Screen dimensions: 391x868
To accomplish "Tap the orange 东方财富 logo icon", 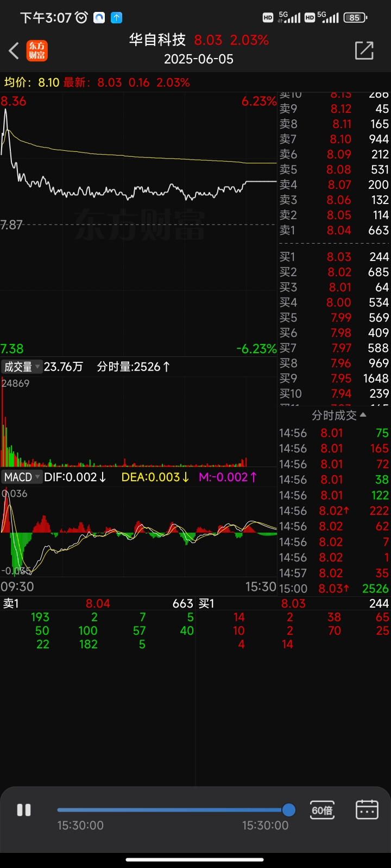I will pyautogui.click(x=37, y=50).
